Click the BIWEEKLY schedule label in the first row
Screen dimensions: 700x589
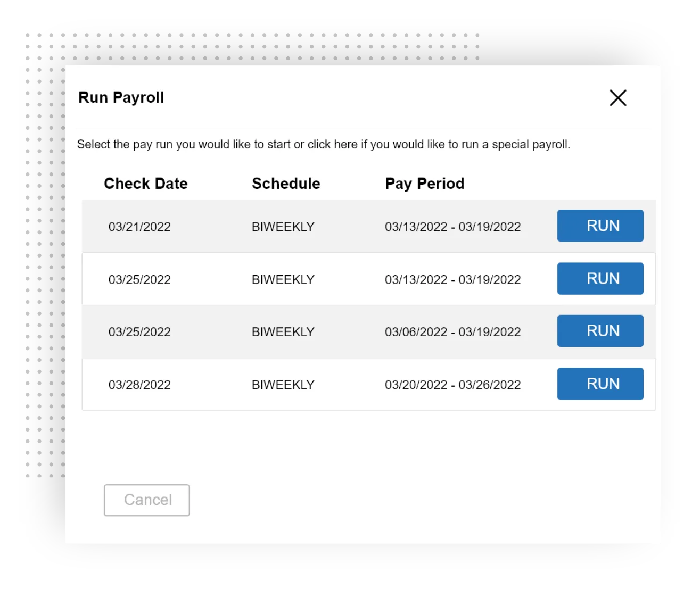(283, 226)
